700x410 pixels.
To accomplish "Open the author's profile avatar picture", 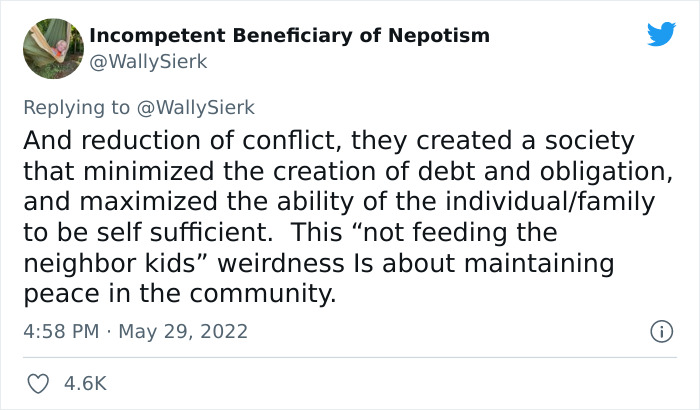I will coord(51,47).
